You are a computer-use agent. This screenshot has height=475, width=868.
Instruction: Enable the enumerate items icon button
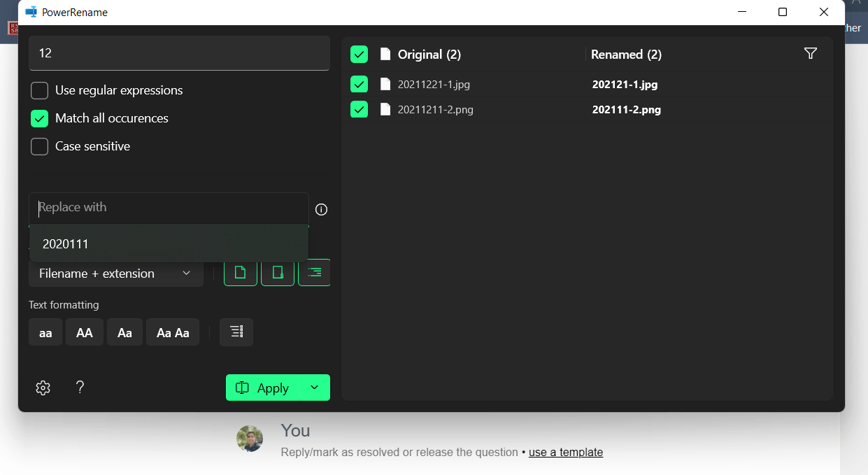236,332
